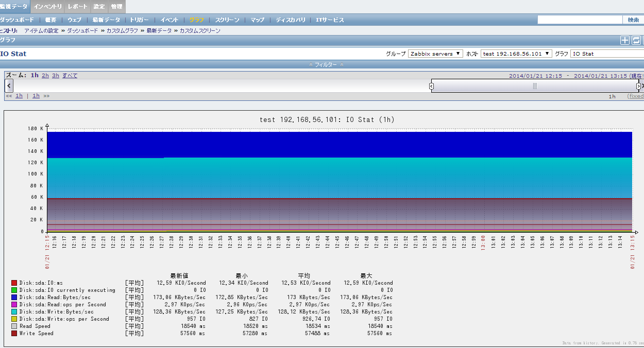Click the start date 2014/01/21 12:15
644x348 pixels.
535,76
